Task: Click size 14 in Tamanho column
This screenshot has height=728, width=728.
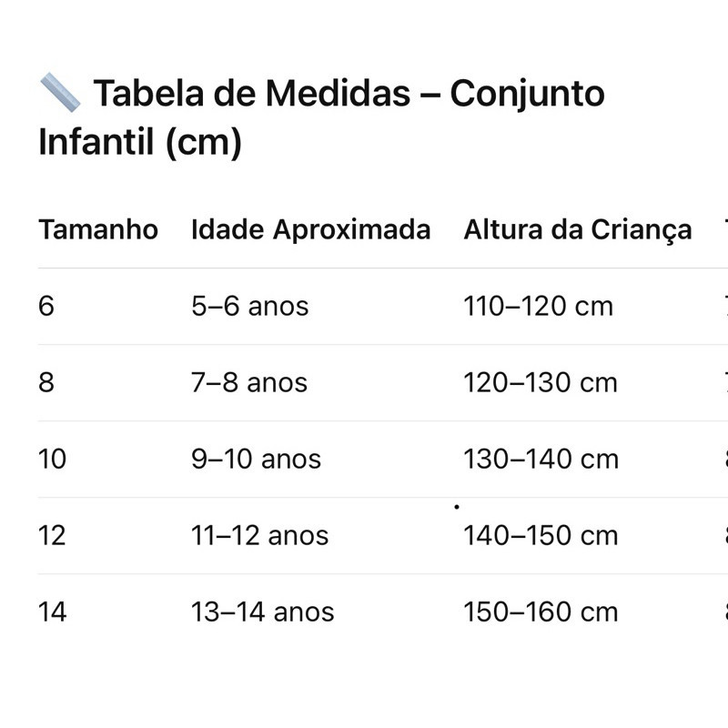Action: coord(53,612)
